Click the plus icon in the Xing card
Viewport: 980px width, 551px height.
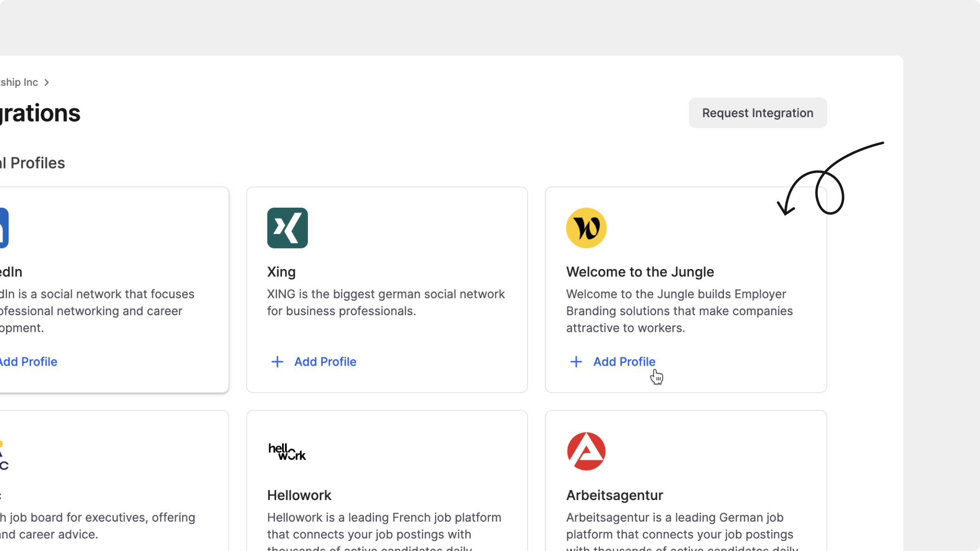pos(277,362)
